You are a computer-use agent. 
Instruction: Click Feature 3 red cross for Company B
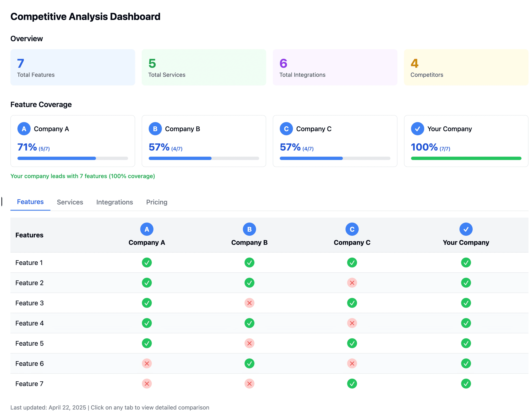pos(249,303)
